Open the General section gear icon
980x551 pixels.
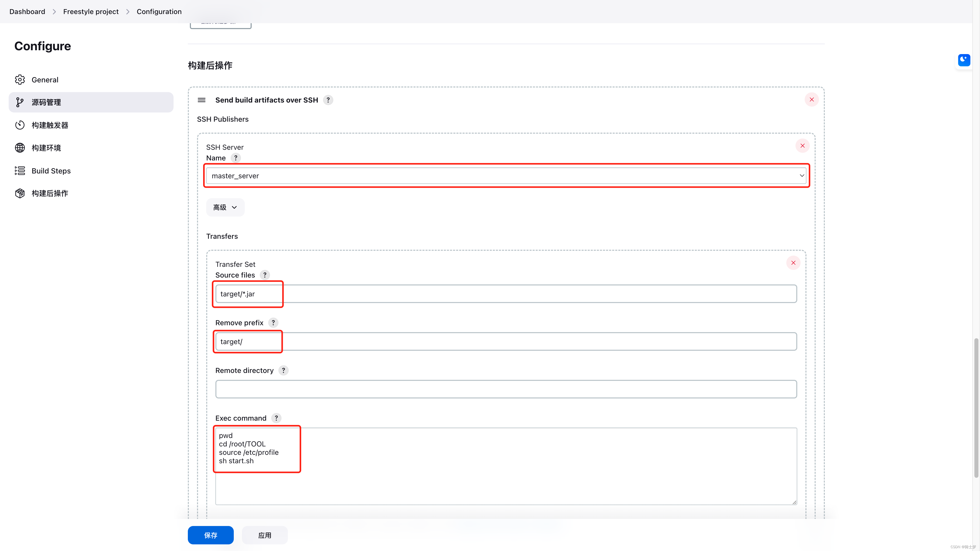(x=20, y=80)
